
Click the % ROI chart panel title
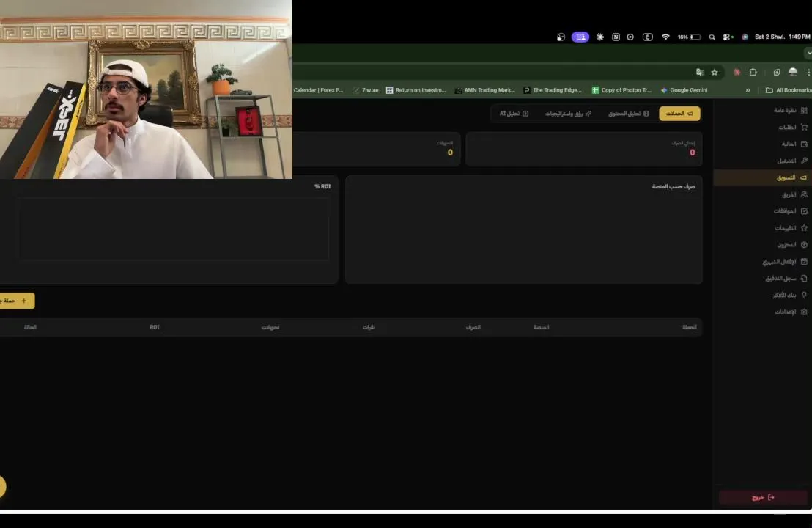[322, 186]
